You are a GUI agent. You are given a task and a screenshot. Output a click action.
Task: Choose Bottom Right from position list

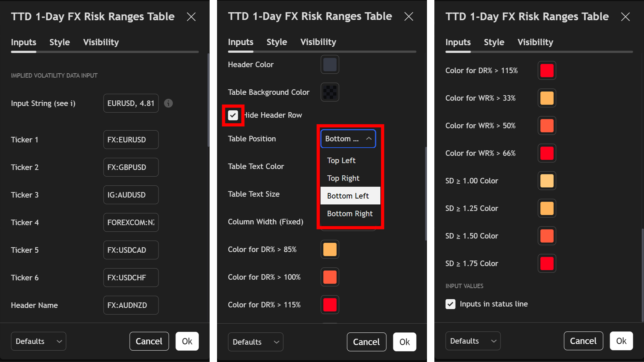350,214
